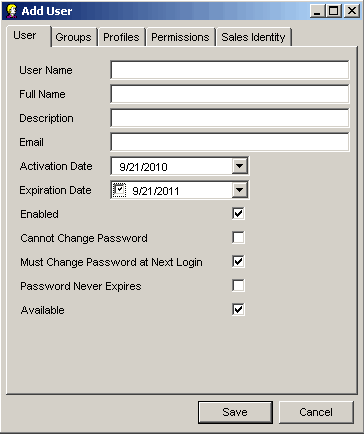Switch to the Permissions tab
The width and height of the screenshot is (364, 434).
click(x=180, y=37)
